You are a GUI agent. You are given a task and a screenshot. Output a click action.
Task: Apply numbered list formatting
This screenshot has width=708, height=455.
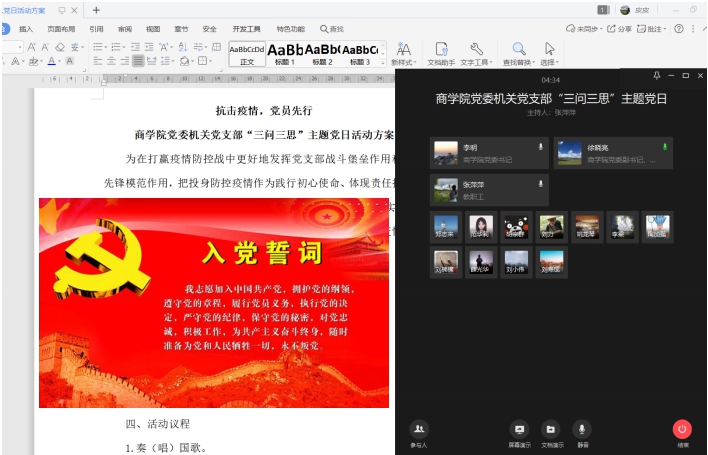[116, 47]
